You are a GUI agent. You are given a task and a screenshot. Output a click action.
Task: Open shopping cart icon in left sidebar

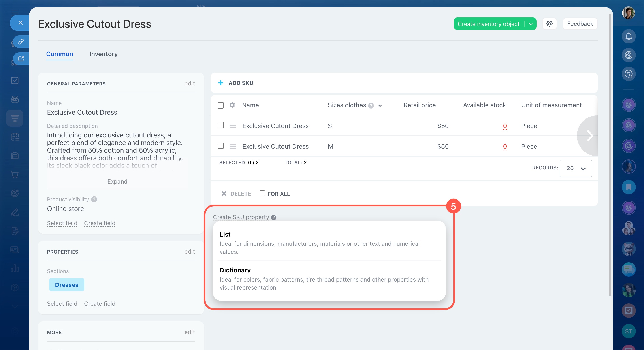click(15, 174)
